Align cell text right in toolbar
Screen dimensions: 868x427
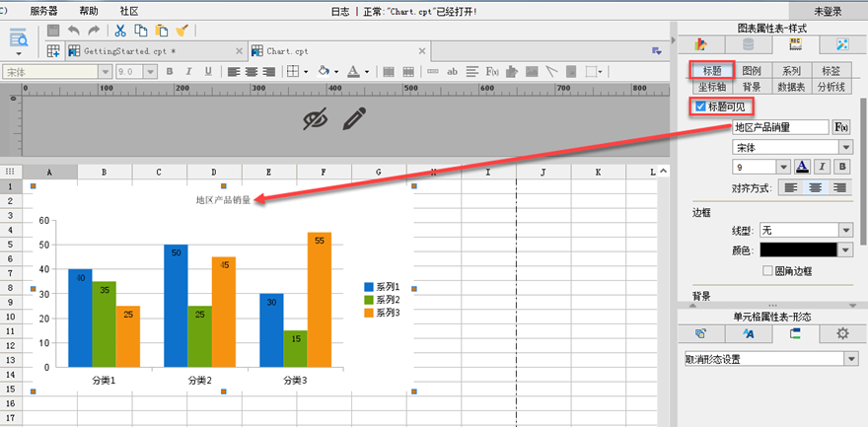pos(269,71)
